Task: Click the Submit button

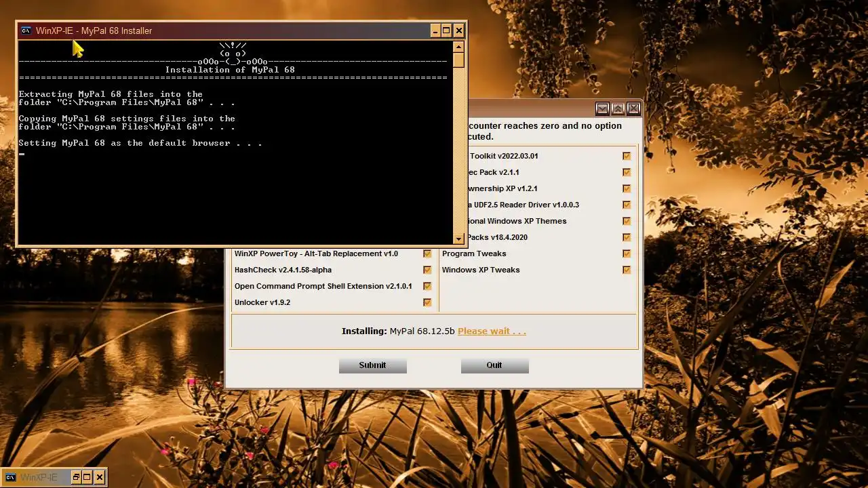Action: click(x=372, y=365)
